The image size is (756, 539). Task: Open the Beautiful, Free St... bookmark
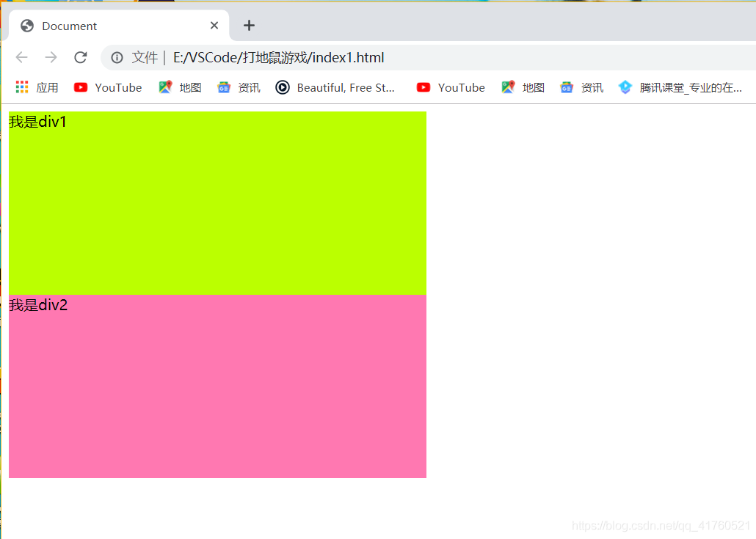[x=335, y=88]
